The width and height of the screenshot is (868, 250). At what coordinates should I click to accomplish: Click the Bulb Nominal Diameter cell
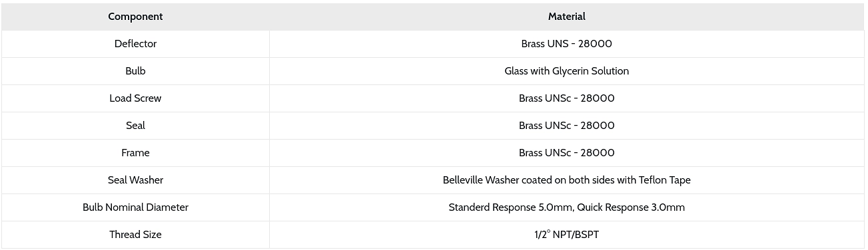(135, 207)
